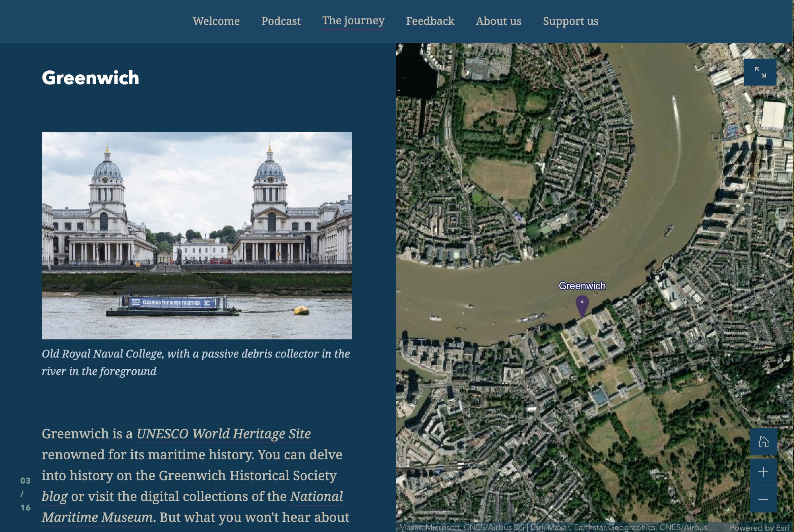Navigate to About us
Viewport: 794px width, 532px height.
pos(498,21)
